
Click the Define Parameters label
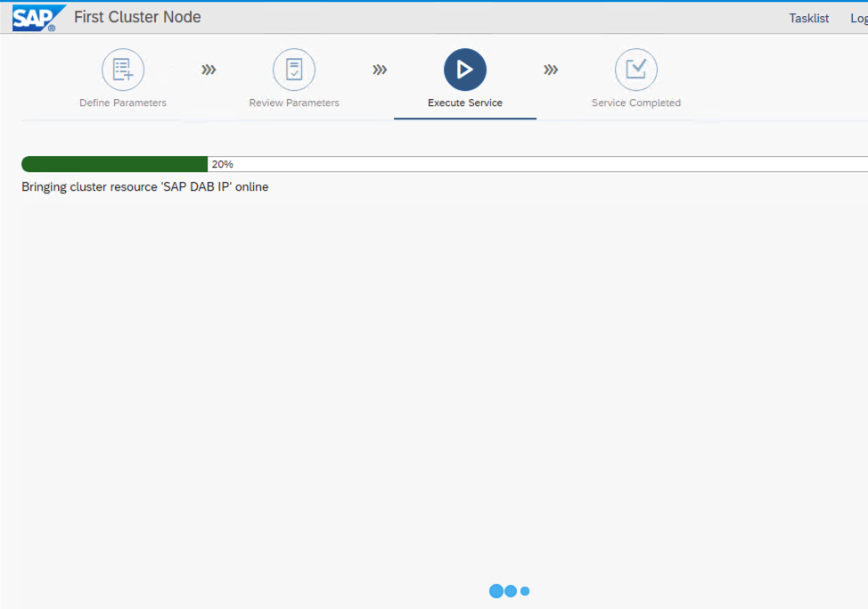123,103
